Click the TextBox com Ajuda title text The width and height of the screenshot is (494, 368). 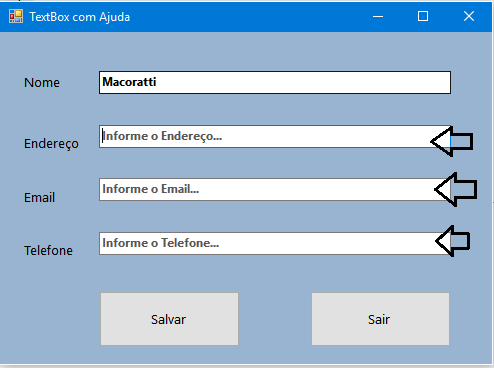coord(80,17)
